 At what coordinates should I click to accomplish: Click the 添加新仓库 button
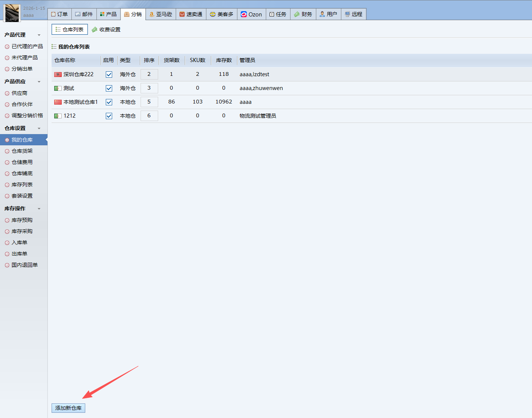(x=68, y=408)
